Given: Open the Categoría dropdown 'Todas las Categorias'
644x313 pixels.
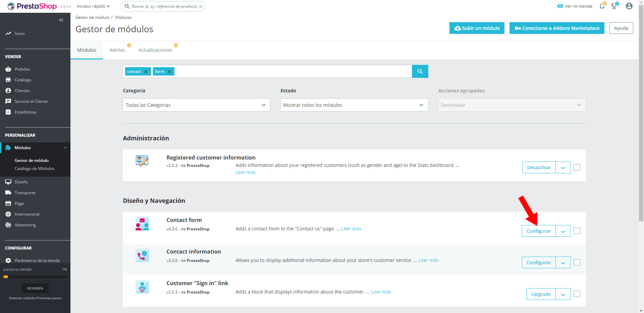Looking at the screenshot, I should tap(197, 105).
